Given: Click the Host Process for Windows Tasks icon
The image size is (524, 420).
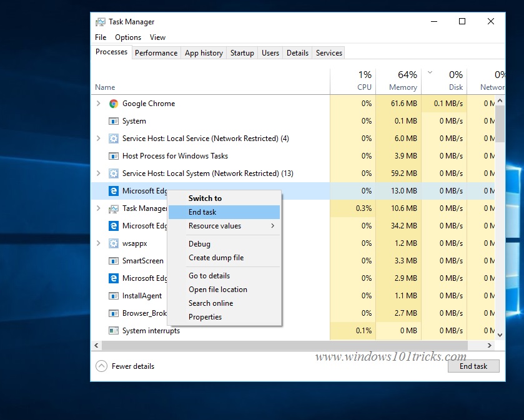Looking at the screenshot, I should click(114, 155).
